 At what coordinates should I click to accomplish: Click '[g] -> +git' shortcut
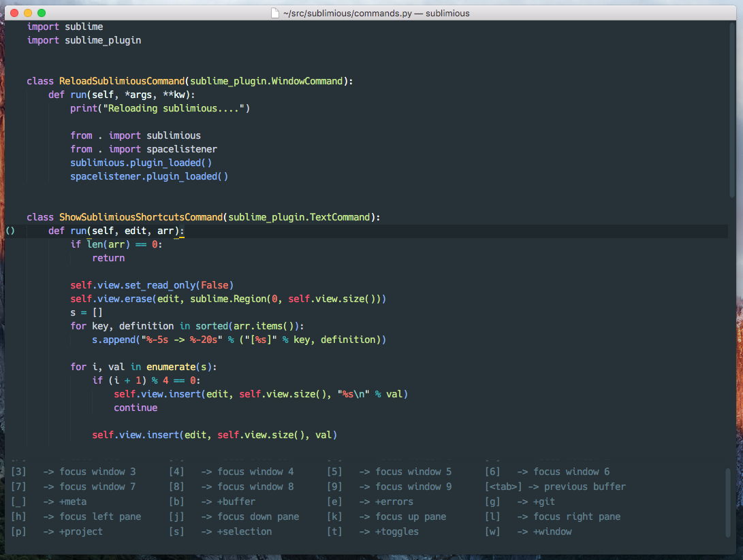[x=520, y=501]
